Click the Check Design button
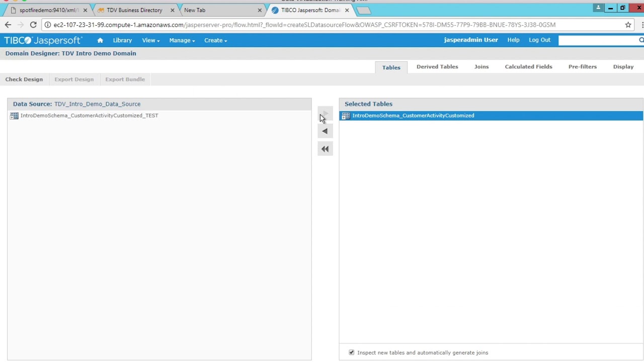Image resolution: width=644 pixels, height=362 pixels. point(24,79)
